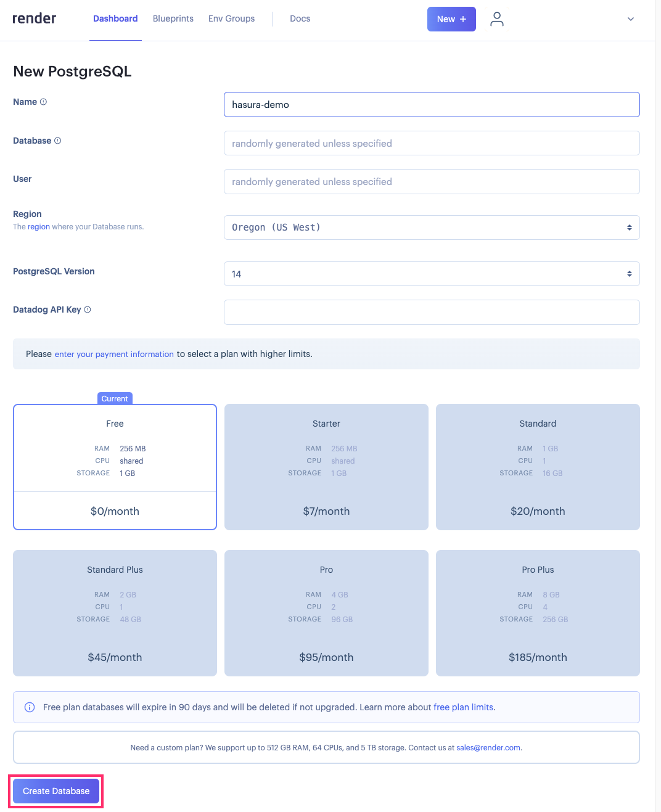Select the Standard Plus plan card

coord(115,613)
